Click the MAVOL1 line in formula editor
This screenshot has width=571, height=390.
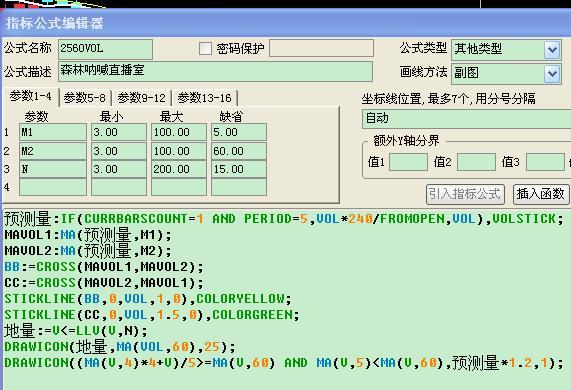tap(88, 235)
